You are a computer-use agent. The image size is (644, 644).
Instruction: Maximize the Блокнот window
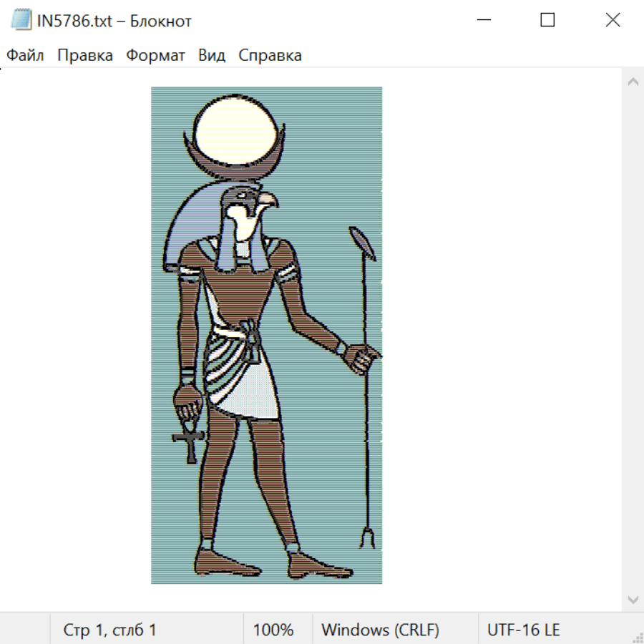pyautogui.click(x=547, y=20)
